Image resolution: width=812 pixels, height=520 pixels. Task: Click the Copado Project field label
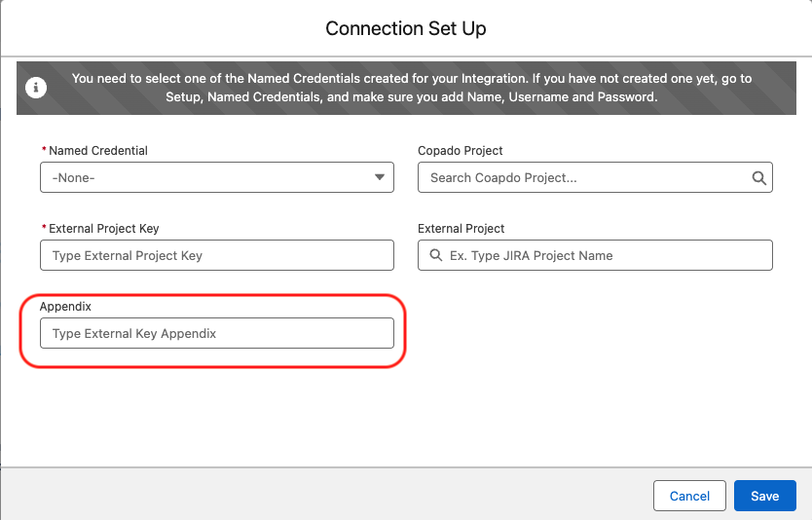461,151
